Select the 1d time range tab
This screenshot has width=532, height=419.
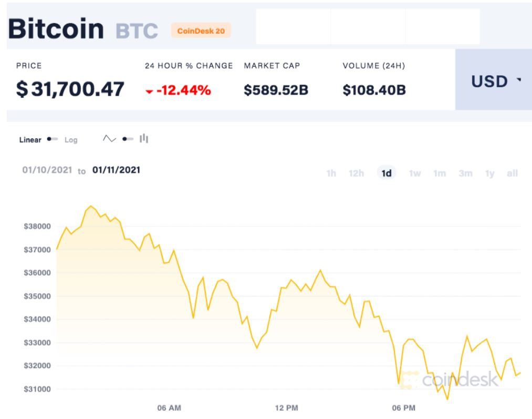(387, 173)
